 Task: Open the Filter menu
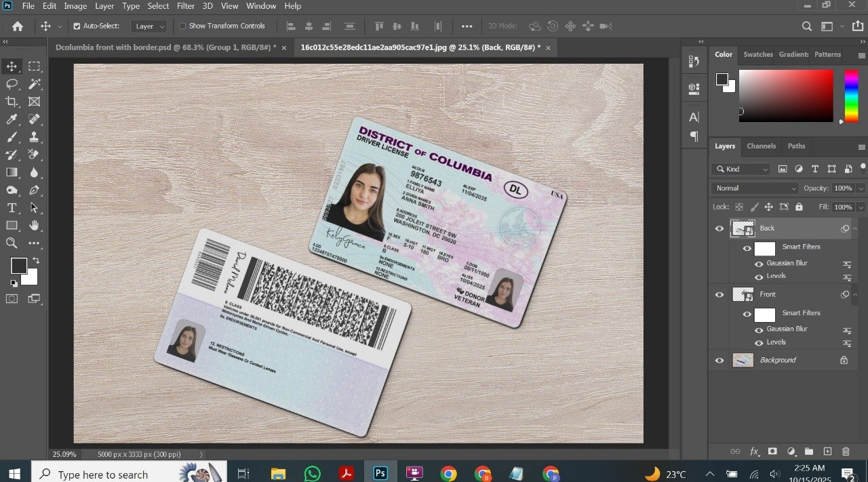click(x=186, y=6)
